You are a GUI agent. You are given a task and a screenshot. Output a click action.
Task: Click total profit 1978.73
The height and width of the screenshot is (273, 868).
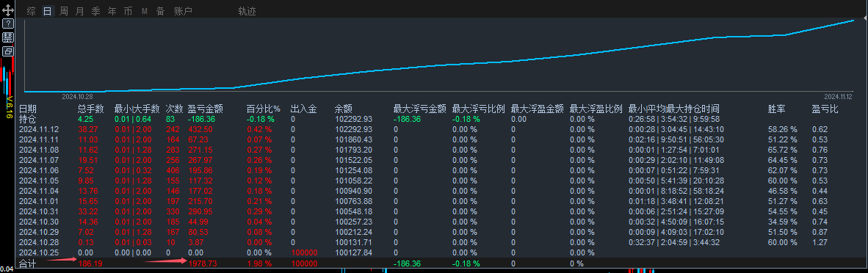point(203,264)
